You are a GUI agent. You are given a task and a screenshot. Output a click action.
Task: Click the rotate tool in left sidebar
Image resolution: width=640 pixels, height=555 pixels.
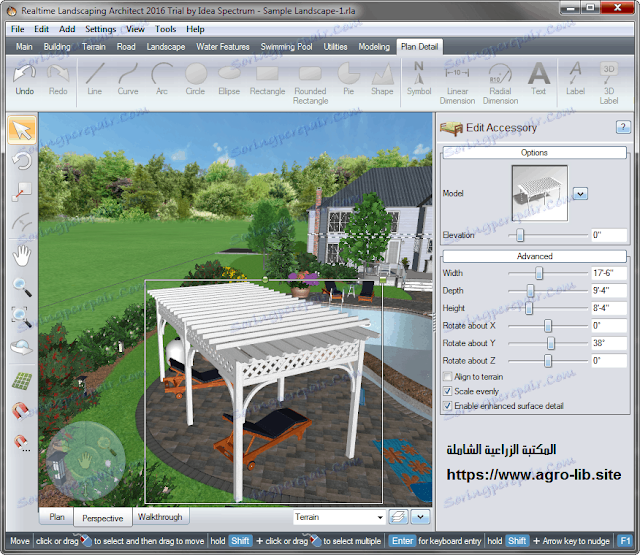tap(22, 161)
